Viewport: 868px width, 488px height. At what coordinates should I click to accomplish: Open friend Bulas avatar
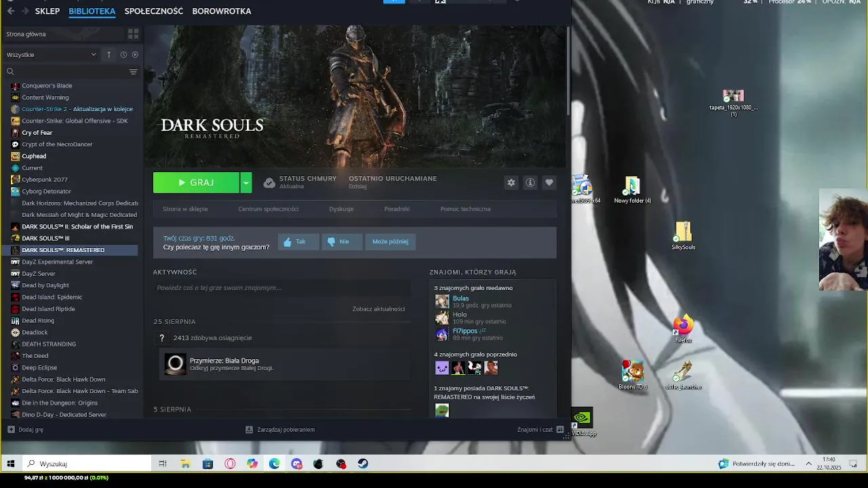pyautogui.click(x=442, y=302)
